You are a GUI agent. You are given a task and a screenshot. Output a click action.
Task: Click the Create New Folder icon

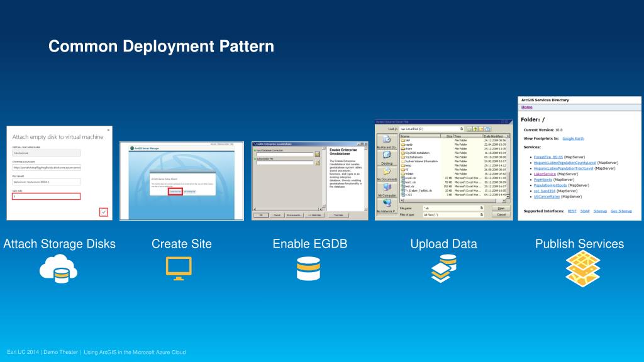(x=481, y=129)
